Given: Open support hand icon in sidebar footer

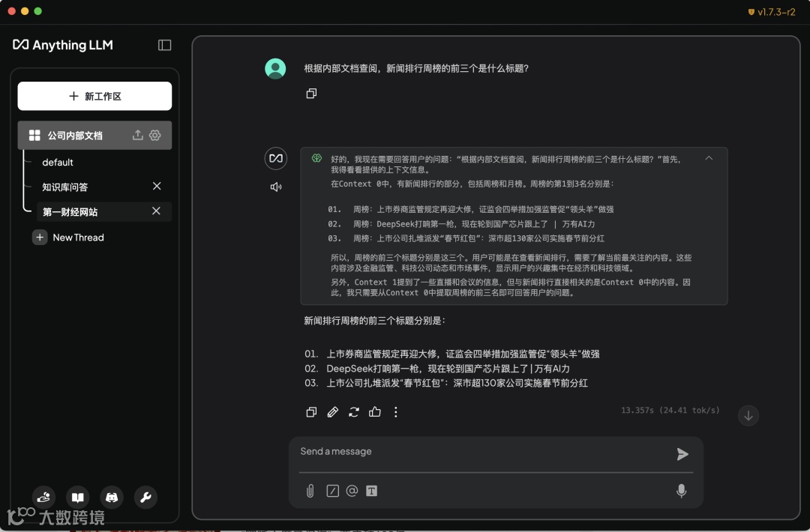Looking at the screenshot, I should tap(43, 498).
